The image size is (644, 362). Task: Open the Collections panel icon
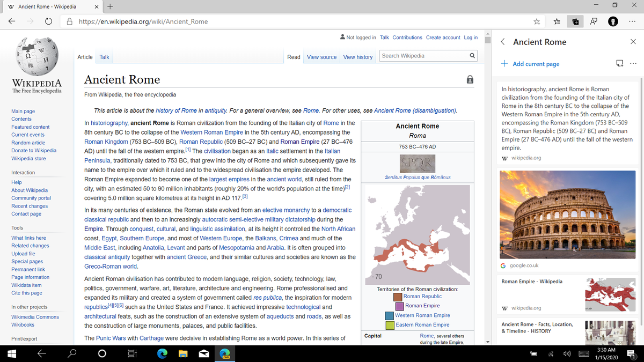[x=575, y=21]
